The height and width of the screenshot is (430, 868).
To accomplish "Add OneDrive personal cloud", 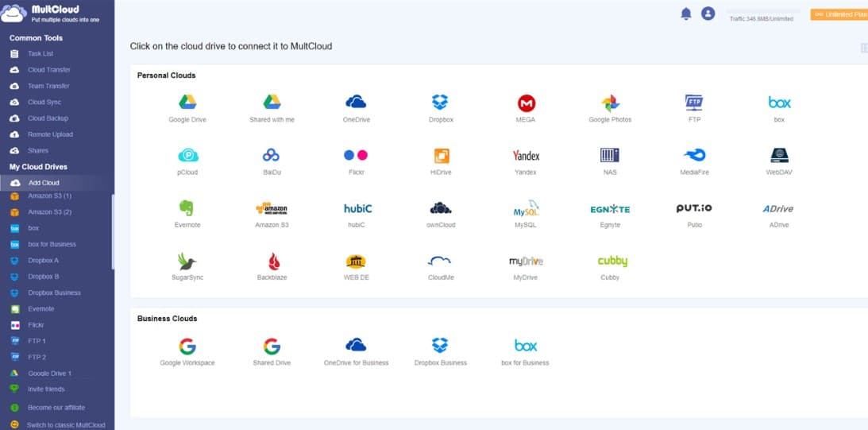I will click(356, 109).
